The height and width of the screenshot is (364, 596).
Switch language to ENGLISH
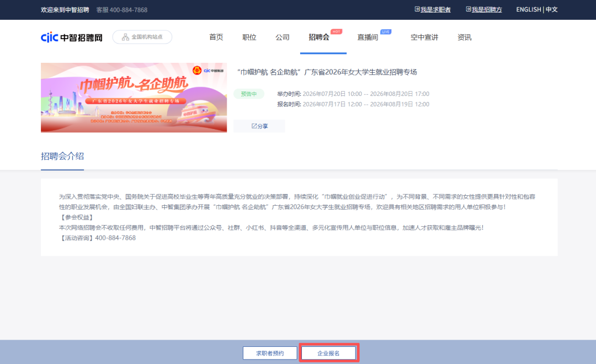(x=528, y=9)
